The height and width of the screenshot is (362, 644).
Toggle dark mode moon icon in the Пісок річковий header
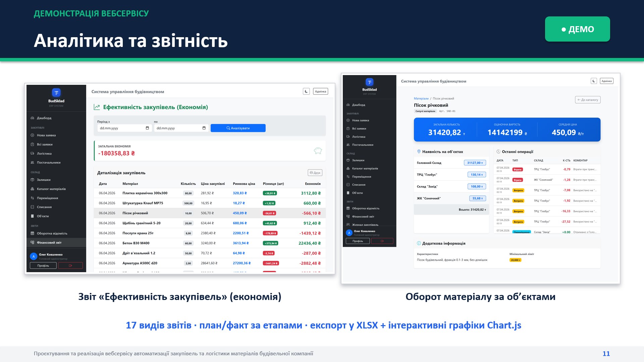(594, 81)
